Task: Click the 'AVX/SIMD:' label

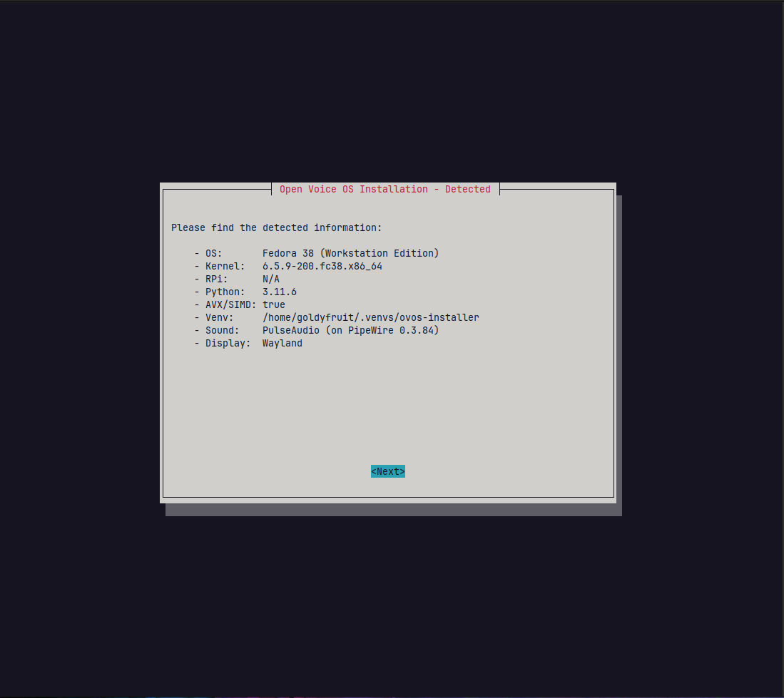Action: tap(231, 304)
